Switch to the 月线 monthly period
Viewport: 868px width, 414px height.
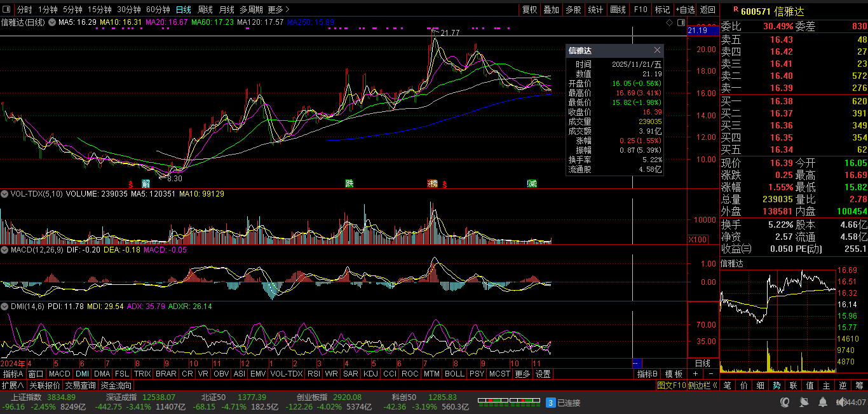(x=226, y=10)
